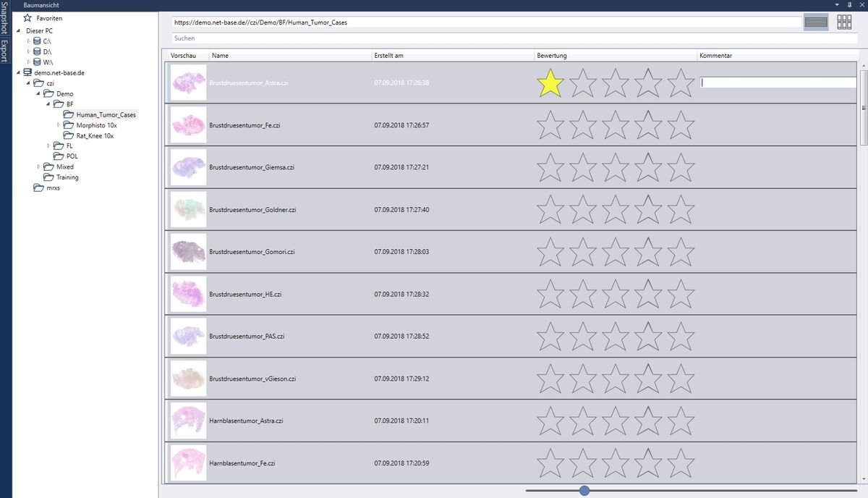Image resolution: width=868 pixels, height=498 pixels.
Task: Click the list scrollbar up arrow
Action: [864, 65]
